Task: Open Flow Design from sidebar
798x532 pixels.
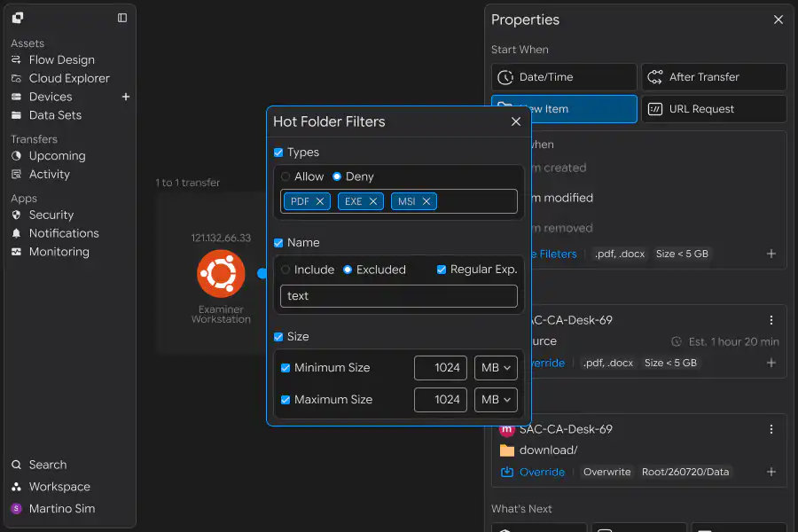Action: click(x=61, y=60)
